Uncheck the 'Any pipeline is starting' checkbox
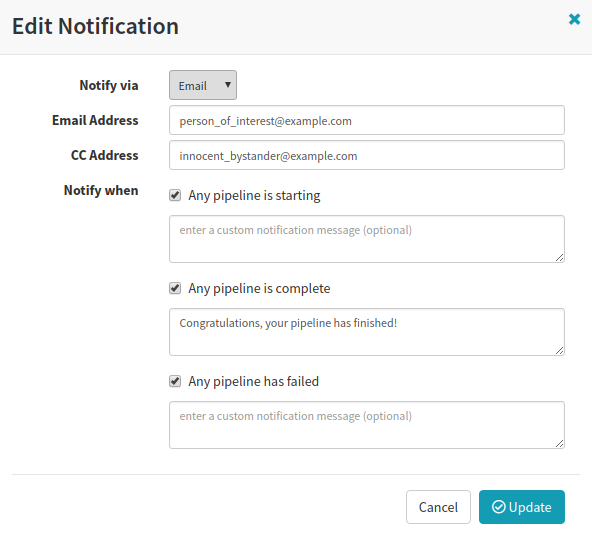 click(x=175, y=195)
